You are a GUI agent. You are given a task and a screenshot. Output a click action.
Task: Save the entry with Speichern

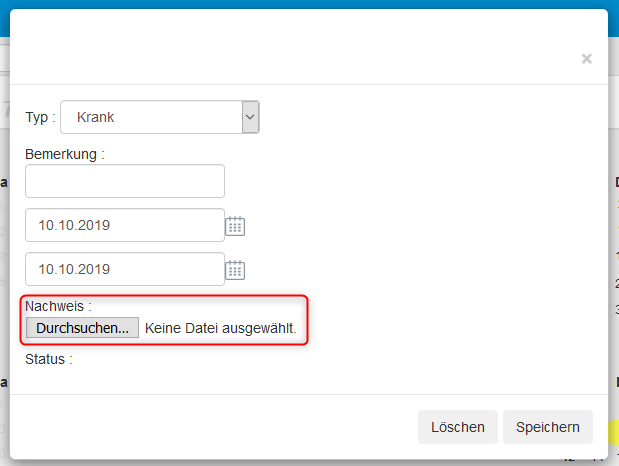(x=547, y=427)
